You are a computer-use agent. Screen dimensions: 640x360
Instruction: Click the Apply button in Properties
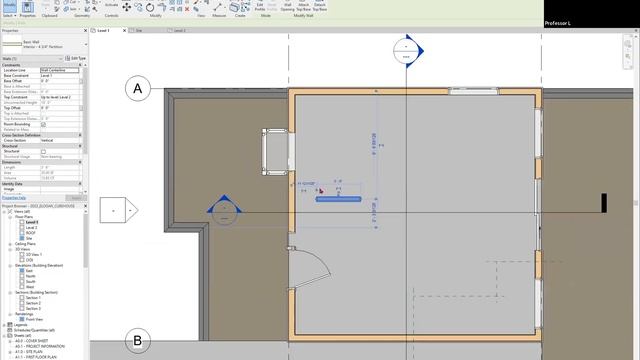(x=76, y=198)
